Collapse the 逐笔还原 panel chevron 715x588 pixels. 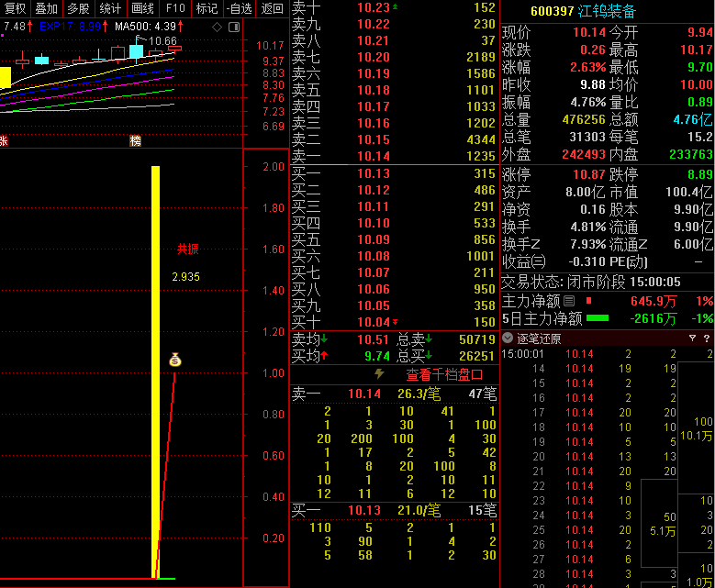coord(508,338)
